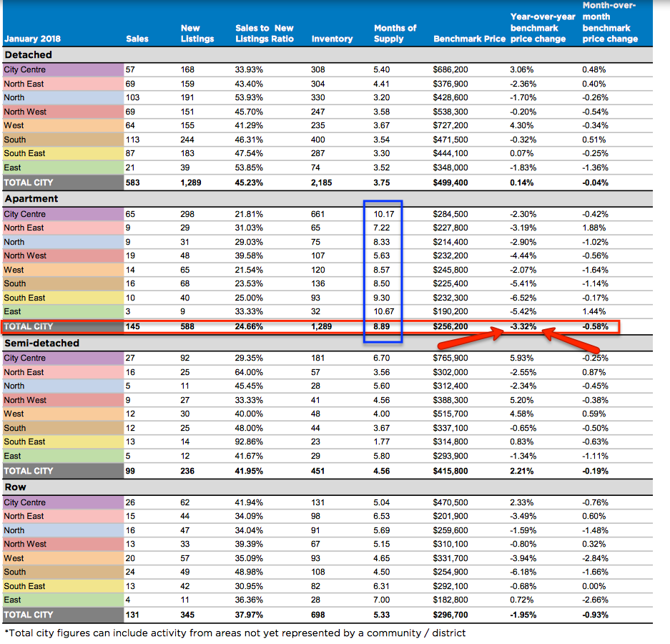Click Apartment Total City month-over-month change -0.58%

(595, 326)
